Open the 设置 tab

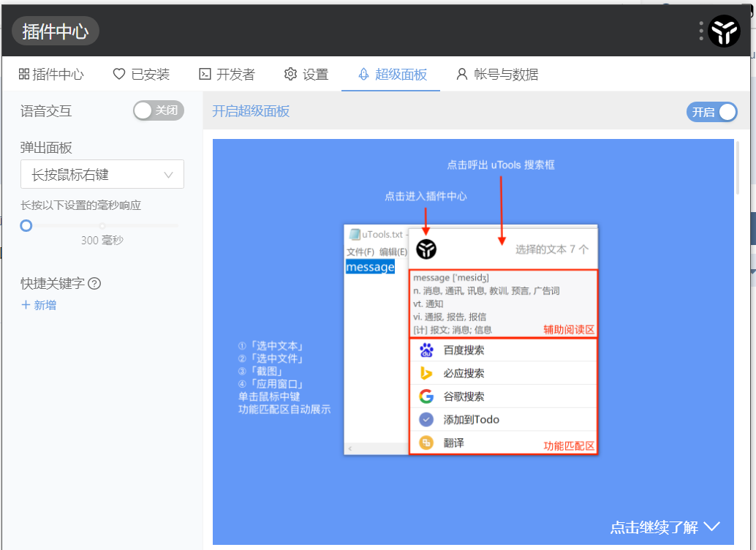(306, 74)
